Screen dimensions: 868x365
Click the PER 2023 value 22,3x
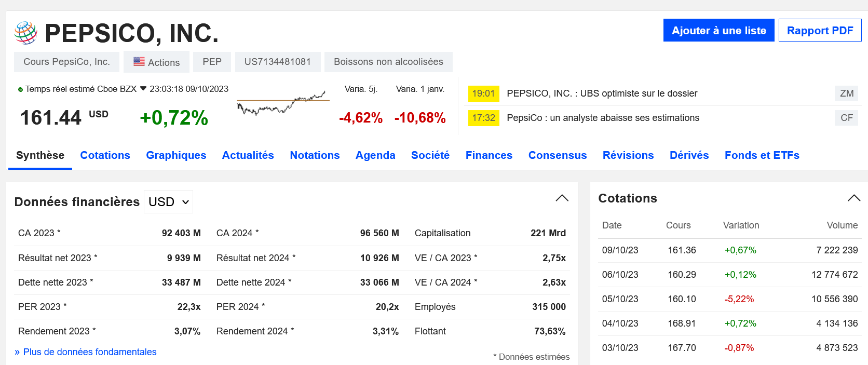coord(189,307)
